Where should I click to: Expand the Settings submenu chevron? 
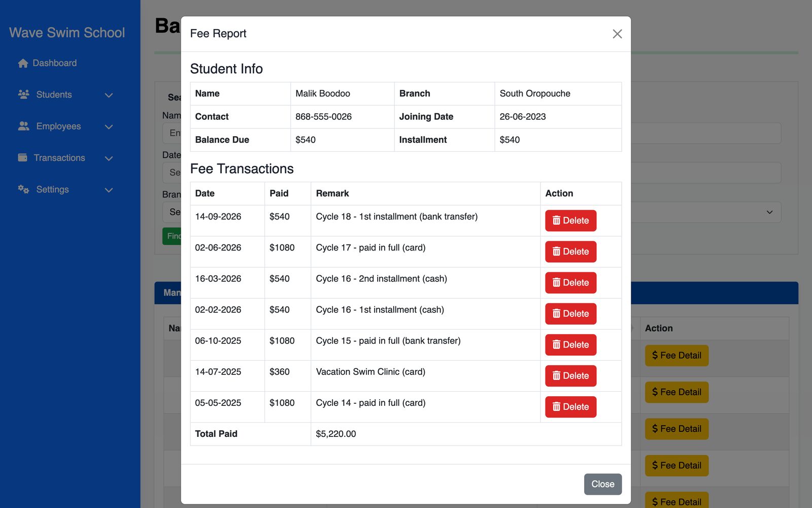coord(109,190)
